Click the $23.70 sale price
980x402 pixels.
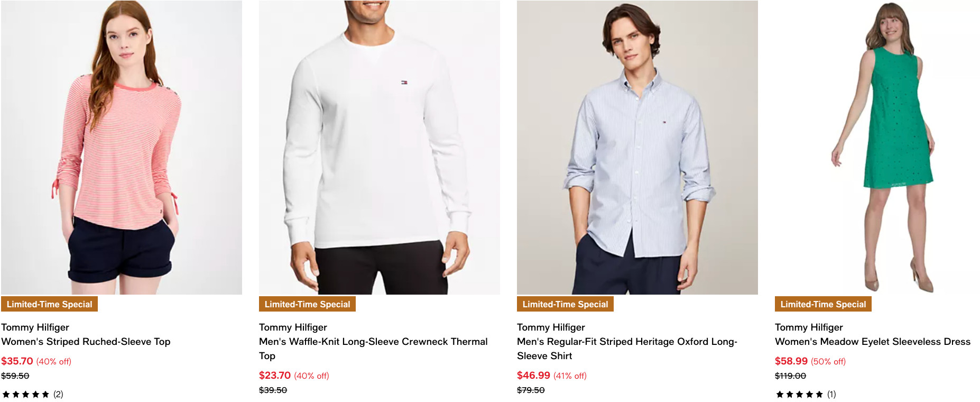(275, 376)
